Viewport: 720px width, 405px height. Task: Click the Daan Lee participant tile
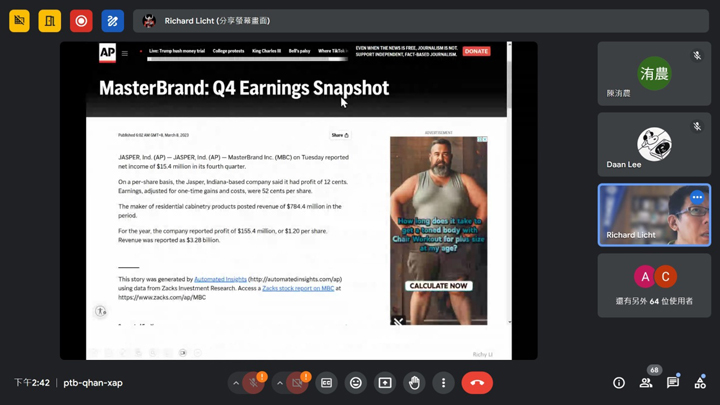point(654,145)
